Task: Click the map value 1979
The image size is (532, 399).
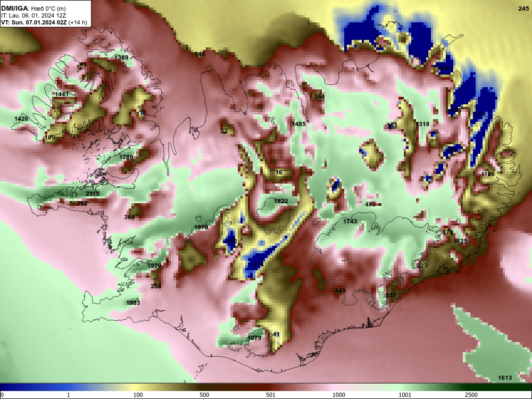Action: (x=201, y=227)
